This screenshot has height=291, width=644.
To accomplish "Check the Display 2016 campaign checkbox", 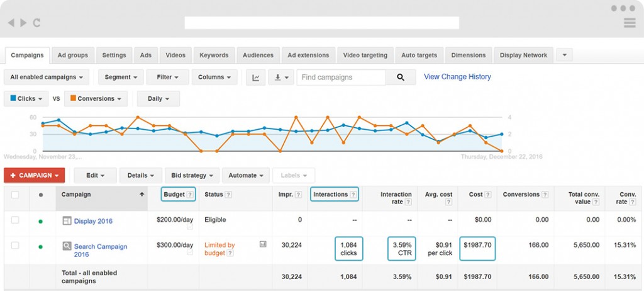I will pos(15,220).
